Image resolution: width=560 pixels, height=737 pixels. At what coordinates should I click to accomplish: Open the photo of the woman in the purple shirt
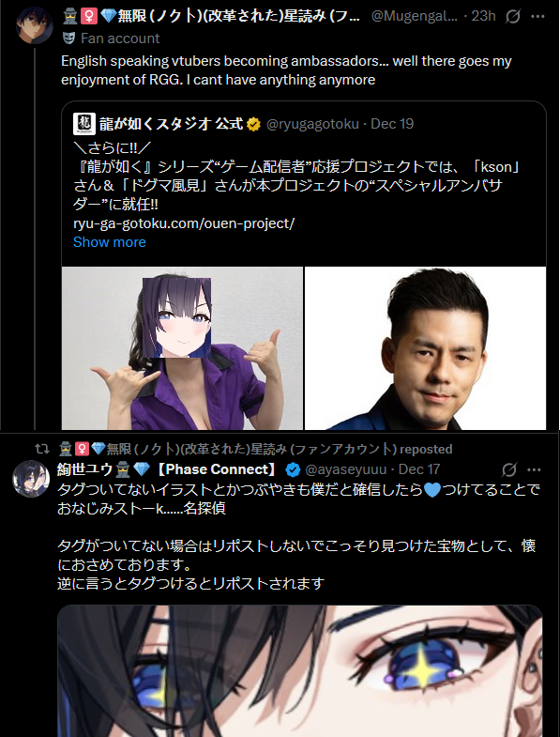pyautogui.click(x=182, y=348)
